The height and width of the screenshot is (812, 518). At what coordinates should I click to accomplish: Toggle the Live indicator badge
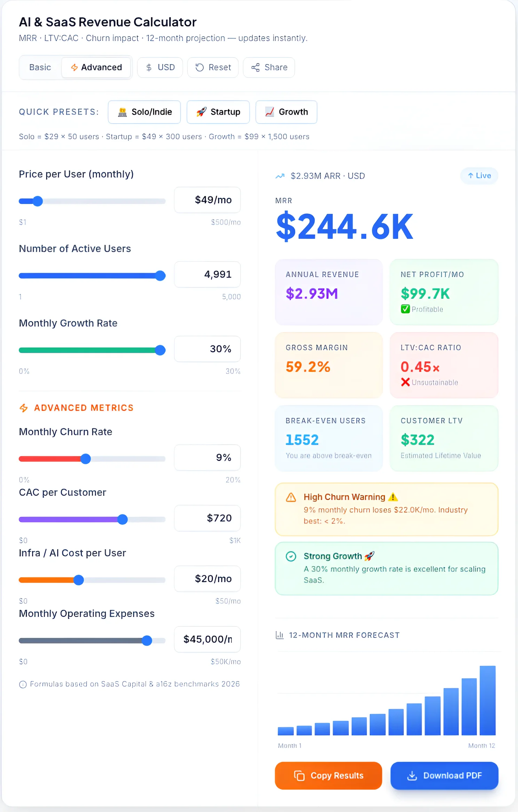[479, 176]
